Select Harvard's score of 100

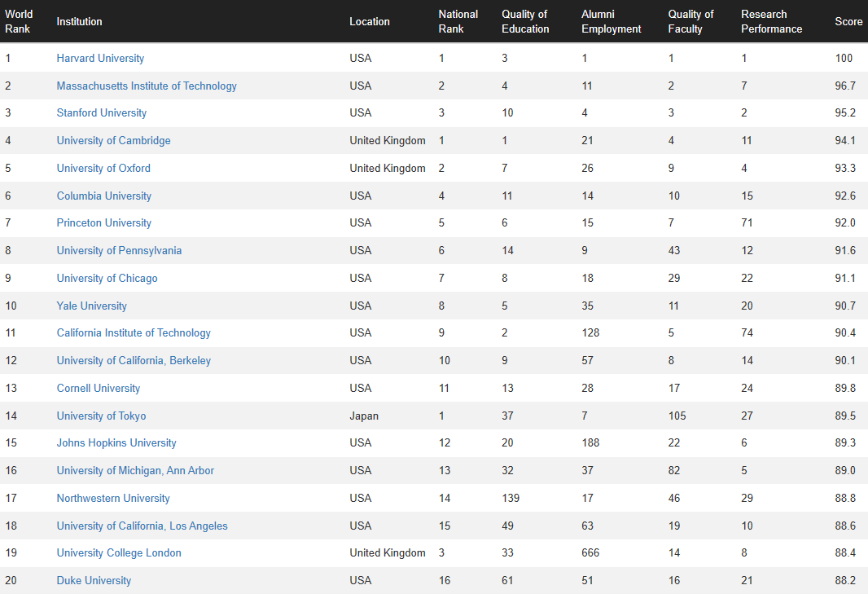click(x=844, y=58)
